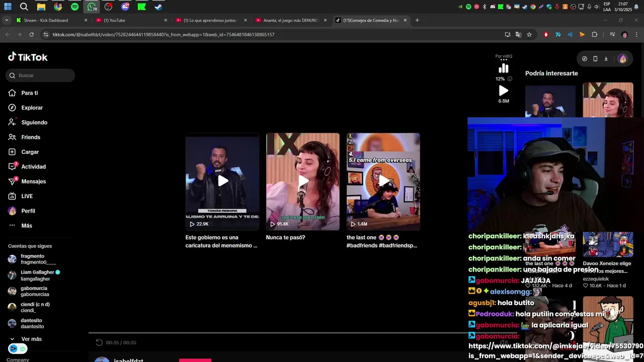This screenshot has height=362, width=644.
Task: Click the phone app icon in top pill
Action: pos(595,59)
